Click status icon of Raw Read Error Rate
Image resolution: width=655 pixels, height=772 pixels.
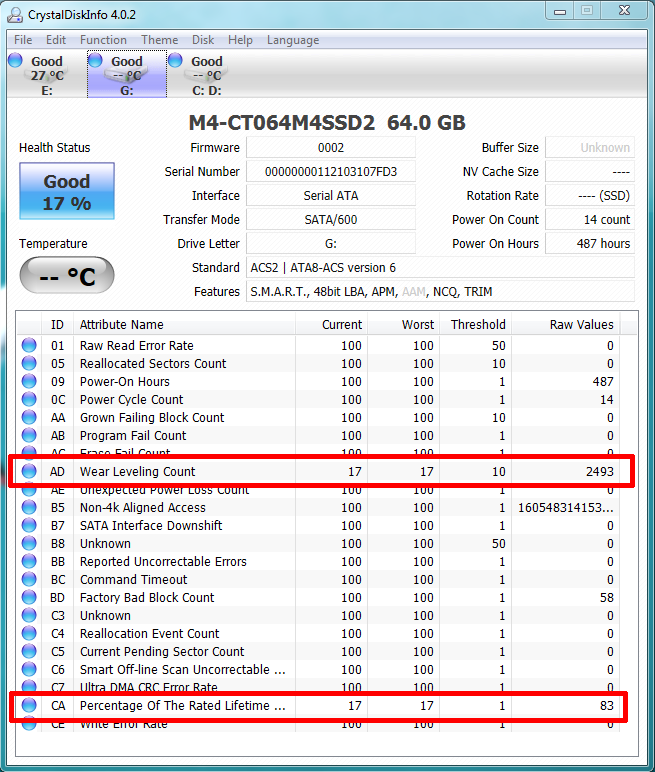pyautogui.click(x=29, y=345)
